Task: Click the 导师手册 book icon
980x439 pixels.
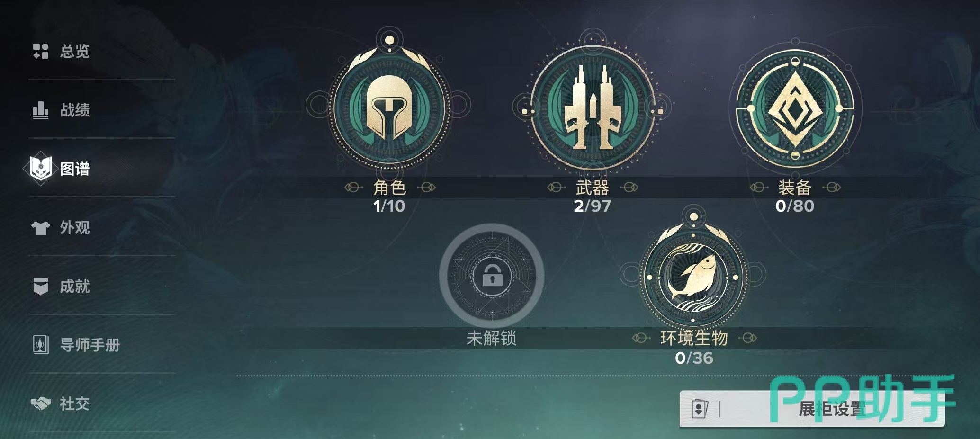Action: pos(41,345)
